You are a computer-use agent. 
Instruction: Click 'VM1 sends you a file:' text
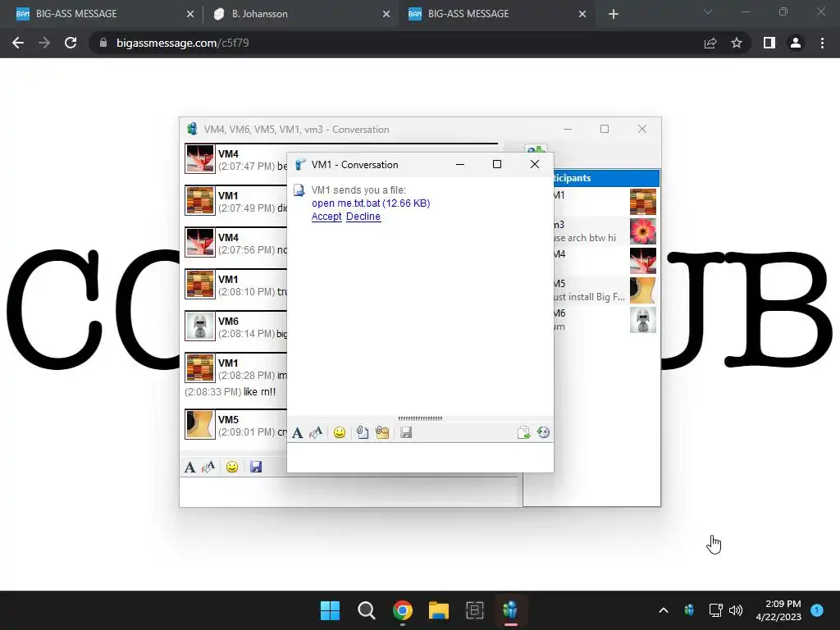click(358, 189)
